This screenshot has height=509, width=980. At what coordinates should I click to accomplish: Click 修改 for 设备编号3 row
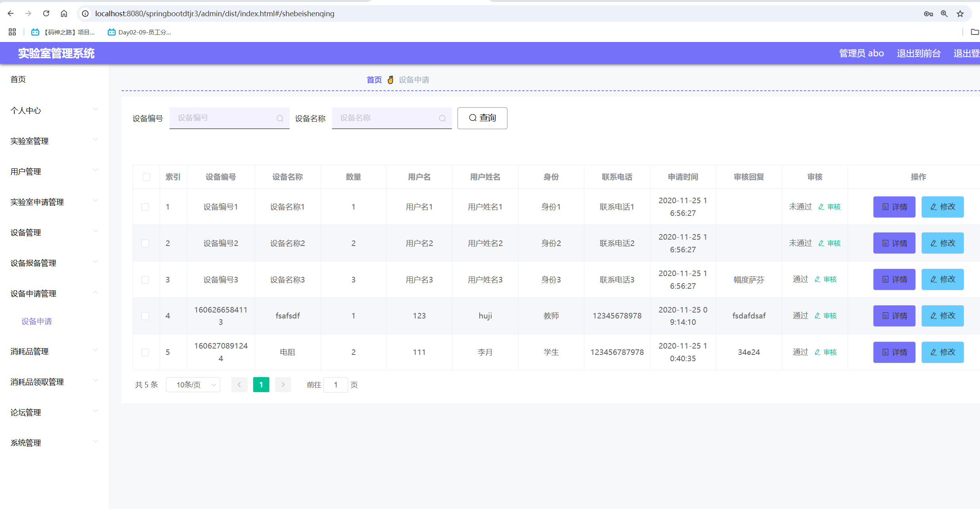[x=942, y=279]
